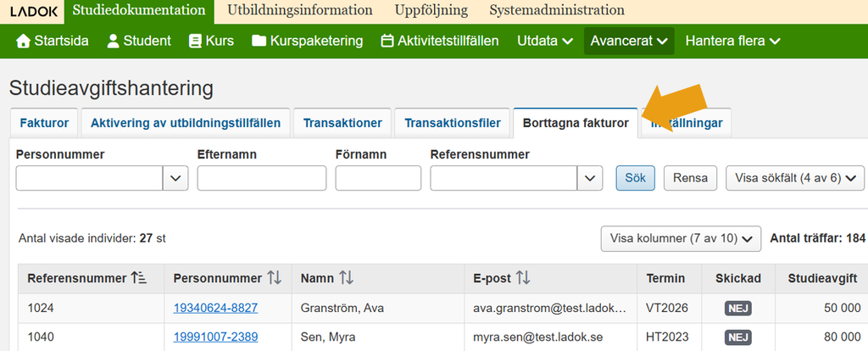Open Aktivering av utbildningstillfällen tab
Viewport: 868px width, 351px height.
point(186,123)
